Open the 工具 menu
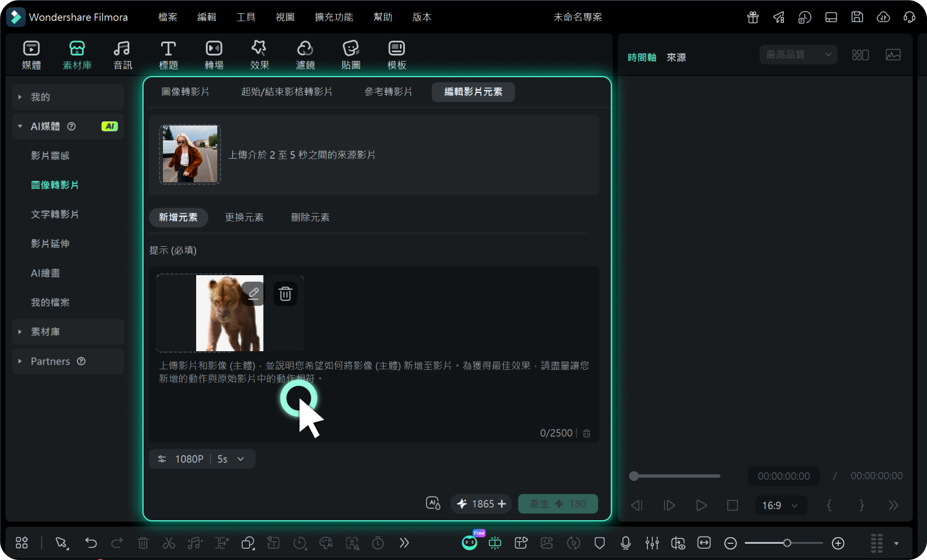This screenshot has width=927, height=560. 246,17
